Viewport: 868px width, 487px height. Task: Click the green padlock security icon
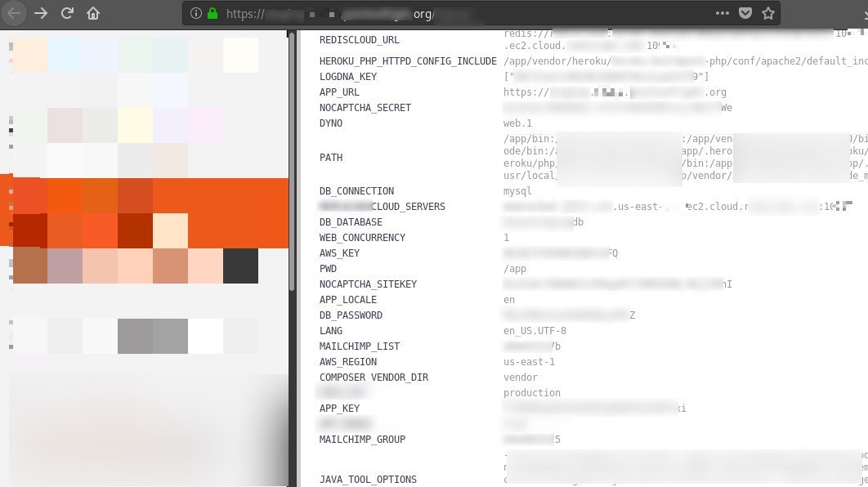pos(212,13)
